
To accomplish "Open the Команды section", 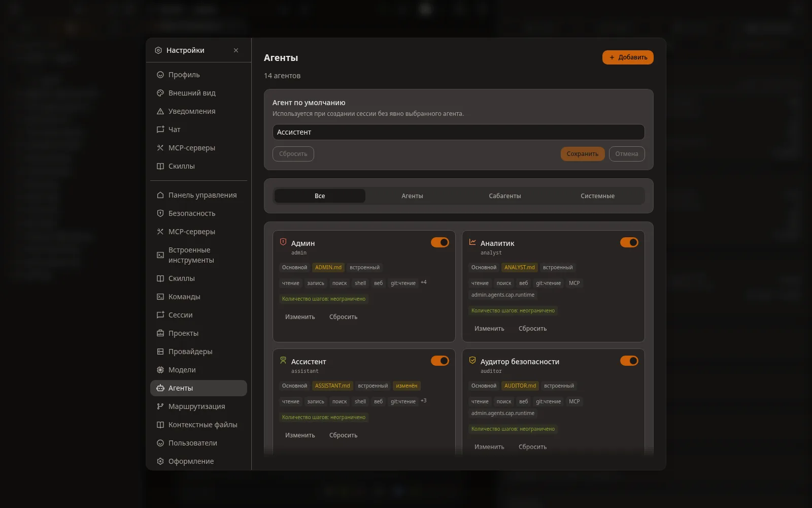I will pos(198,297).
